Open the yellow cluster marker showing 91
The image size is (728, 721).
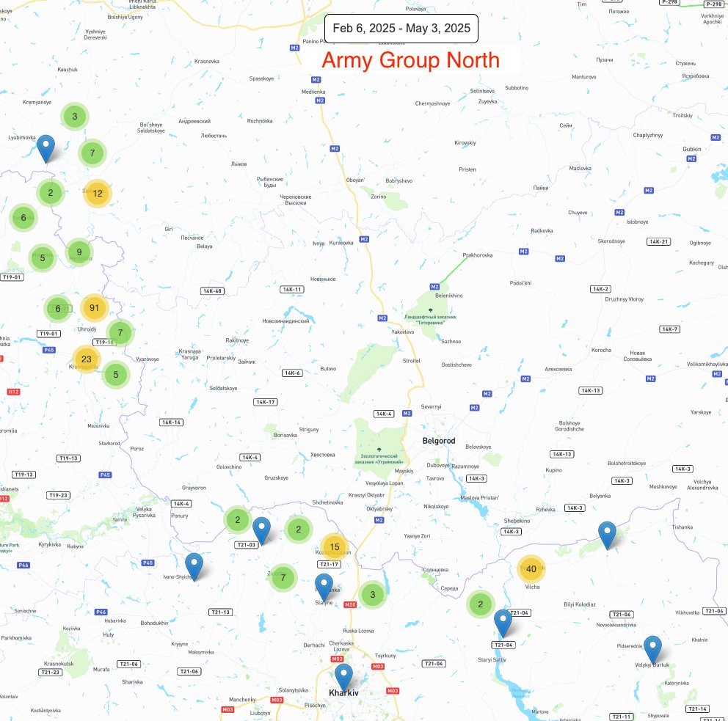click(94, 308)
